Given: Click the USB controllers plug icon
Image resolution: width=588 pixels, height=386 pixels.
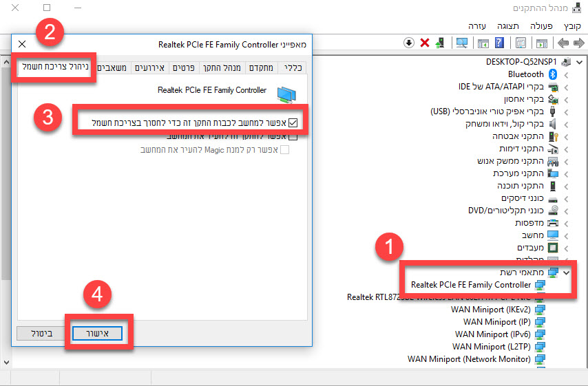Looking at the screenshot, I should (x=552, y=111).
